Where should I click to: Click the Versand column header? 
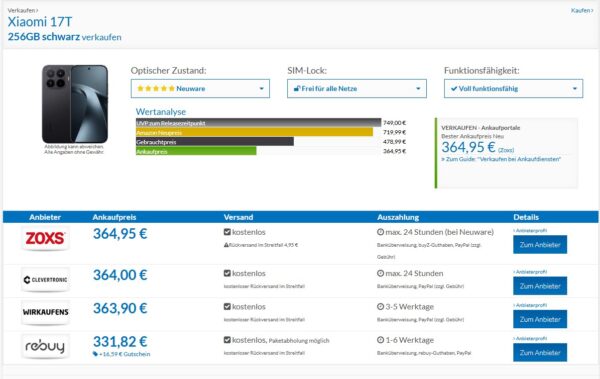pos(238,217)
